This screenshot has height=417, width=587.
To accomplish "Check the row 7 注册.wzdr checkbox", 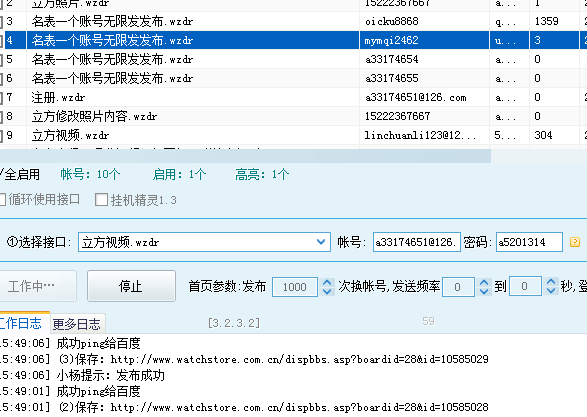I will (1, 97).
